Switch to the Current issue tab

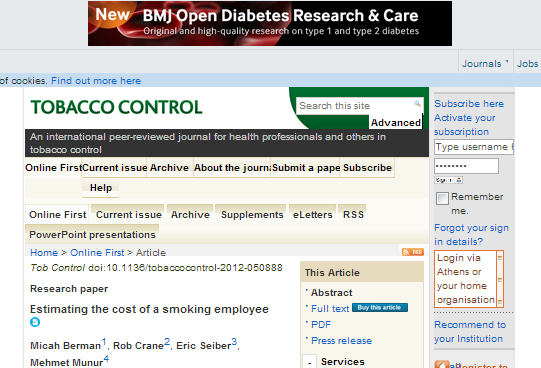pos(128,215)
